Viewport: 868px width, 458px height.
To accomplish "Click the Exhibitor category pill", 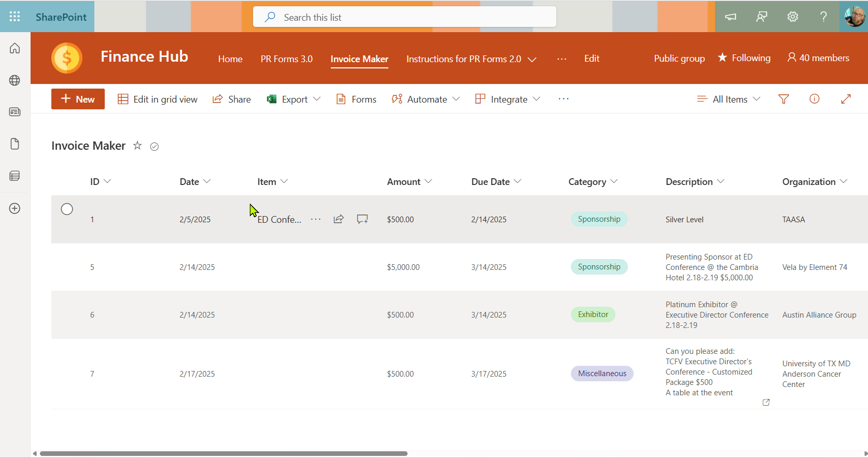I will click(x=593, y=314).
